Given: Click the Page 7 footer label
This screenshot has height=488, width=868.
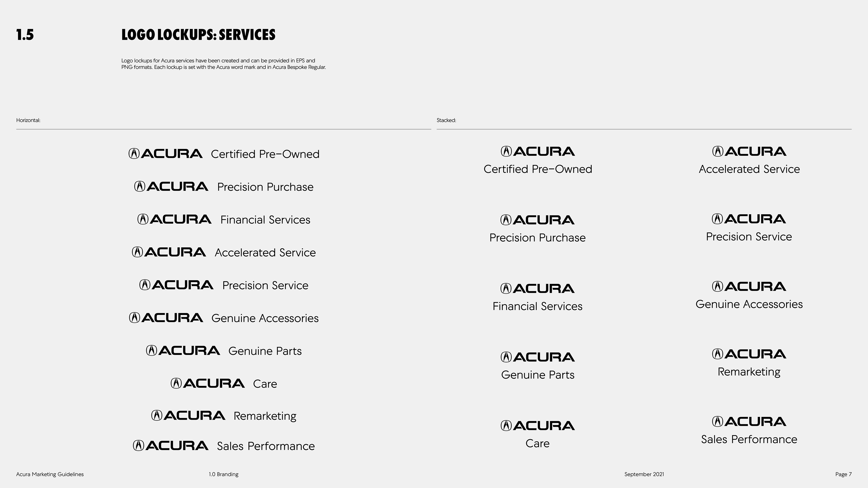Looking at the screenshot, I should [x=843, y=474].
